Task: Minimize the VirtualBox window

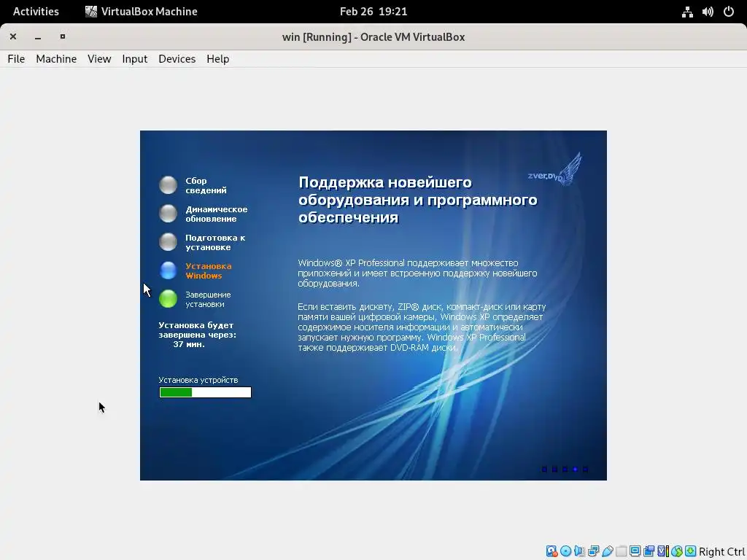Action: pos(38,36)
